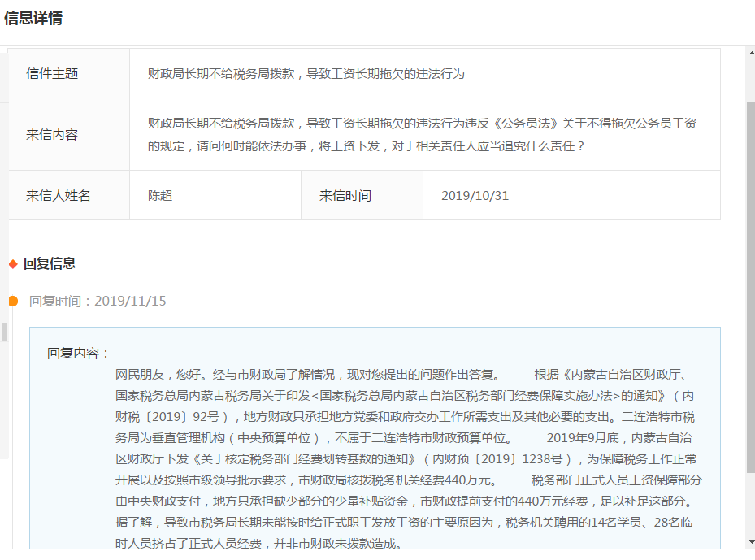Click the orange timeline dot beside 回复时间
The image size is (755, 560).
(13, 301)
